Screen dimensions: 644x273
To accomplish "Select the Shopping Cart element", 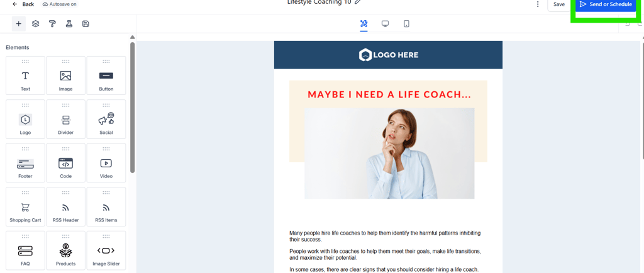I will coord(25,206).
